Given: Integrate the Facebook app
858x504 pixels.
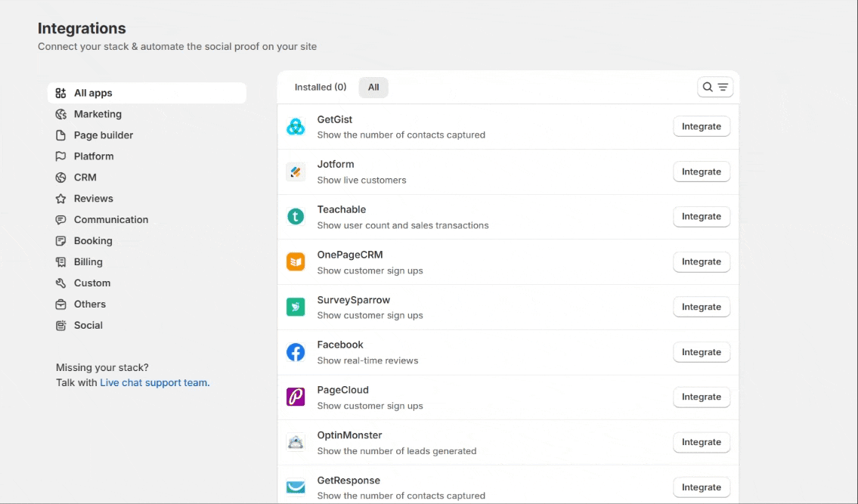Looking at the screenshot, I should 701,352.
